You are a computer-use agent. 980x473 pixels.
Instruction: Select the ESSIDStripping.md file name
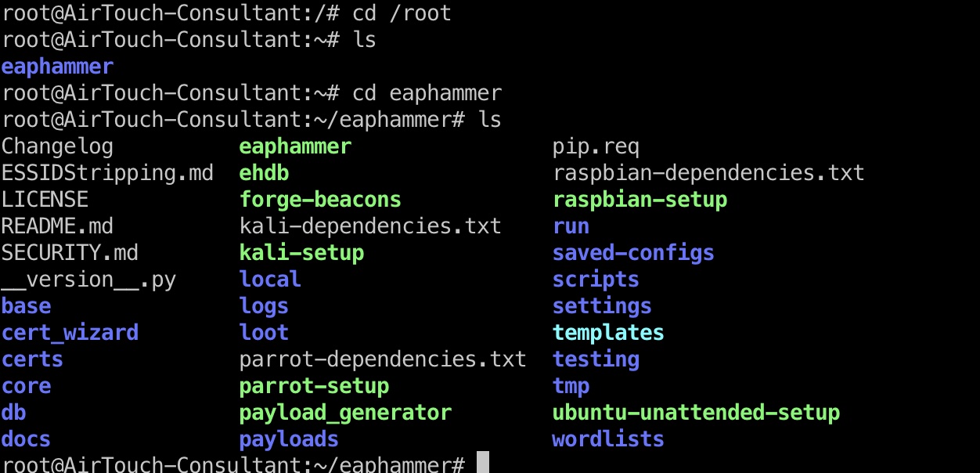coord(107,173)
